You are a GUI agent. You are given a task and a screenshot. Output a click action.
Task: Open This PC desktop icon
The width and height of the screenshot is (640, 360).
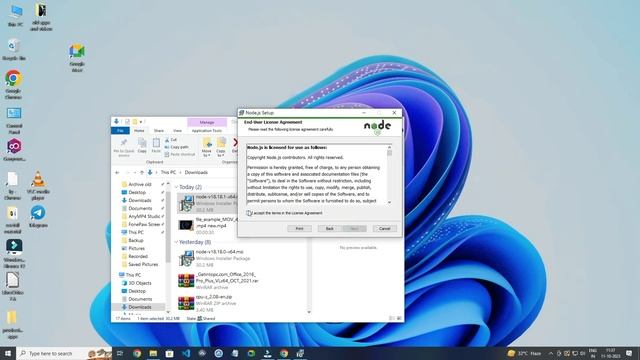point(16,15)
